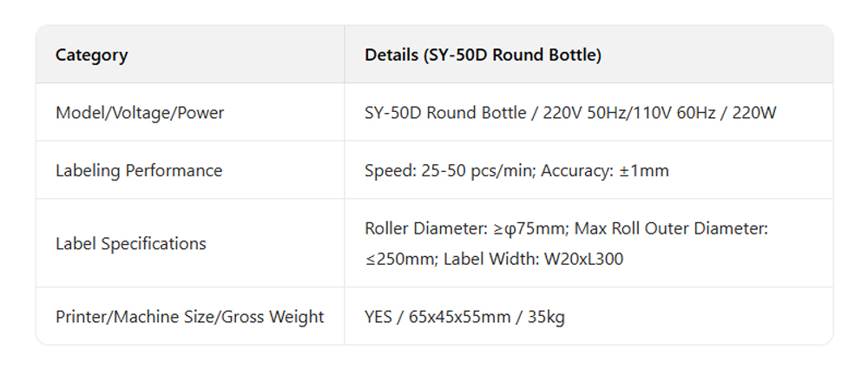Click the Speed: 25-50 pcs/min text
This screenshot has height=369, width=868.
point(448,170)
